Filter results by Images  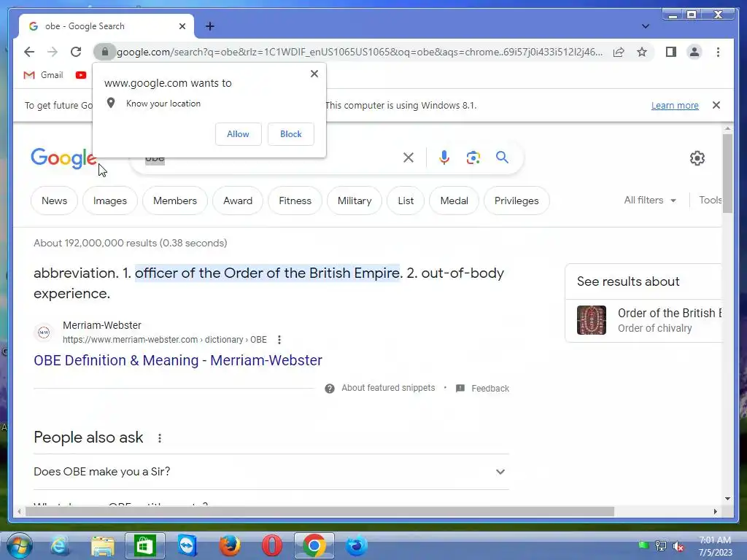click(110, 201)
